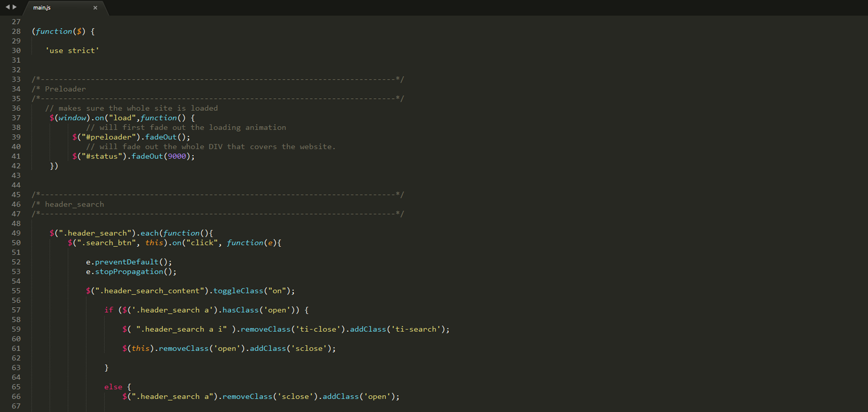Click "stopPropagation" on line 53

point(129,271)
